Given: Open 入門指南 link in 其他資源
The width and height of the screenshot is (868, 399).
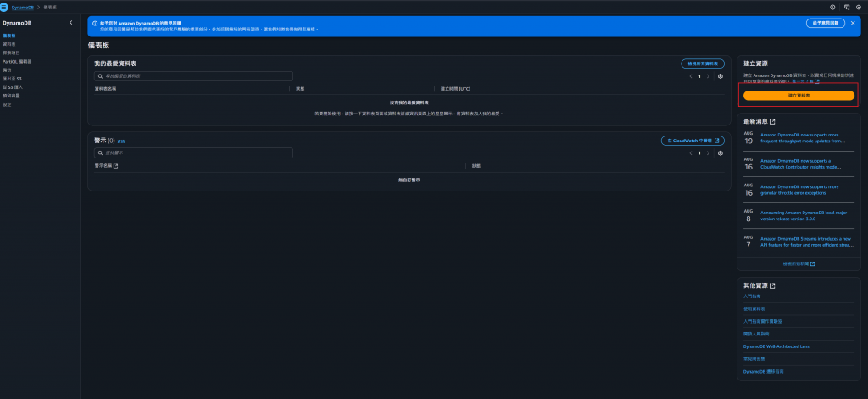Looking at the screenshot, I should (x=752, y=296).
